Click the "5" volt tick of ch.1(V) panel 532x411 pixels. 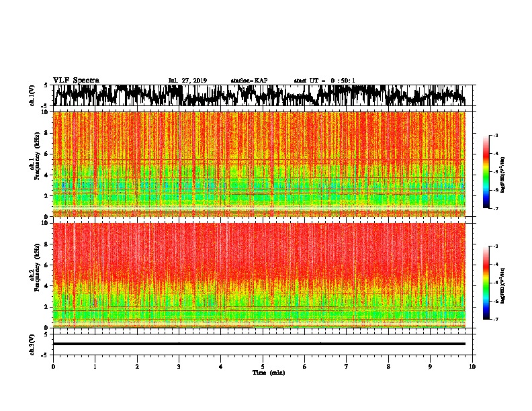46,85
